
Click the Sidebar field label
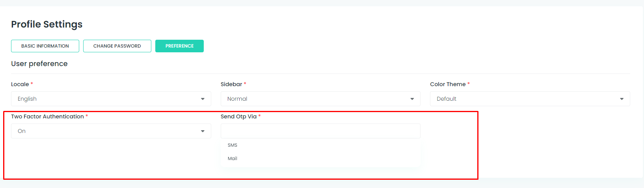coord(231,84)
